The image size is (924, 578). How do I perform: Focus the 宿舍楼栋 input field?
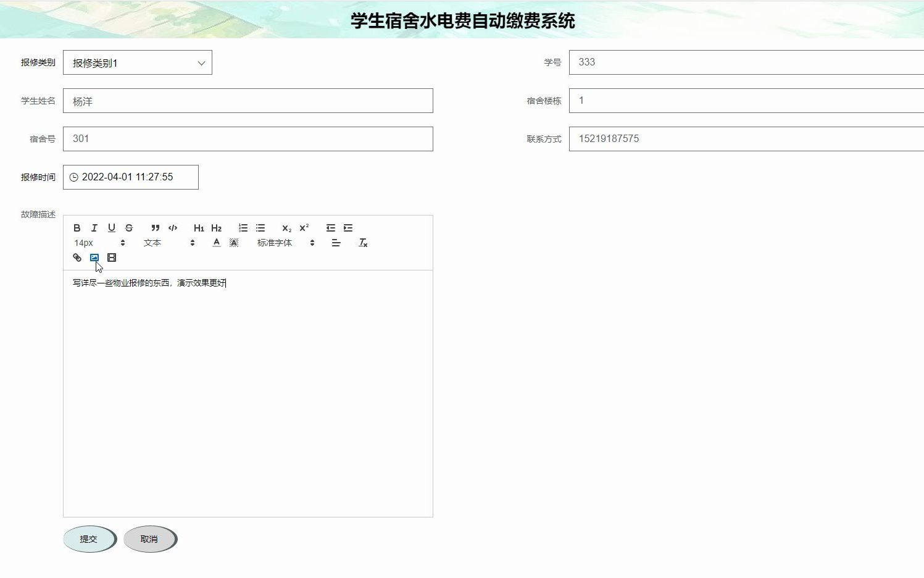point(746,101)
